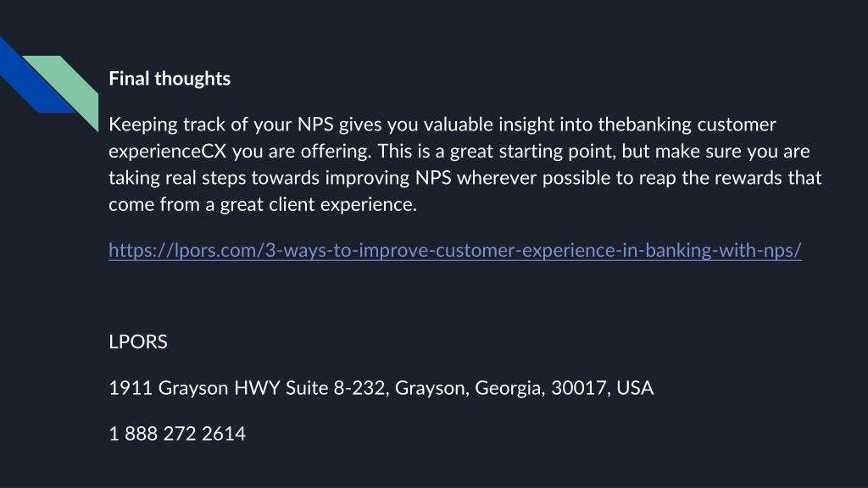868x488 pixels.
Task: Open the lpors.com NPS banking article link
Action: (x=455, y=250)
